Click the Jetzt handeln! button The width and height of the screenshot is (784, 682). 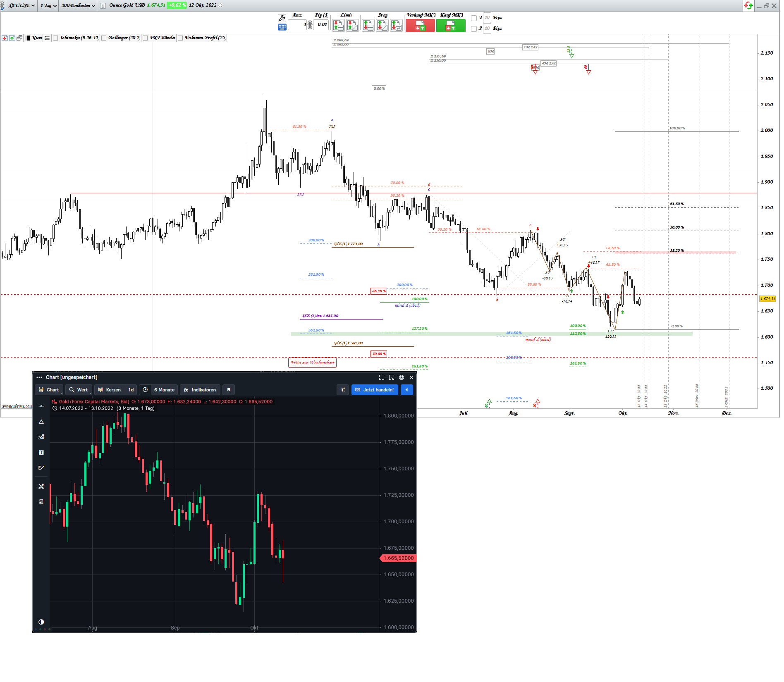coord(374,389)
